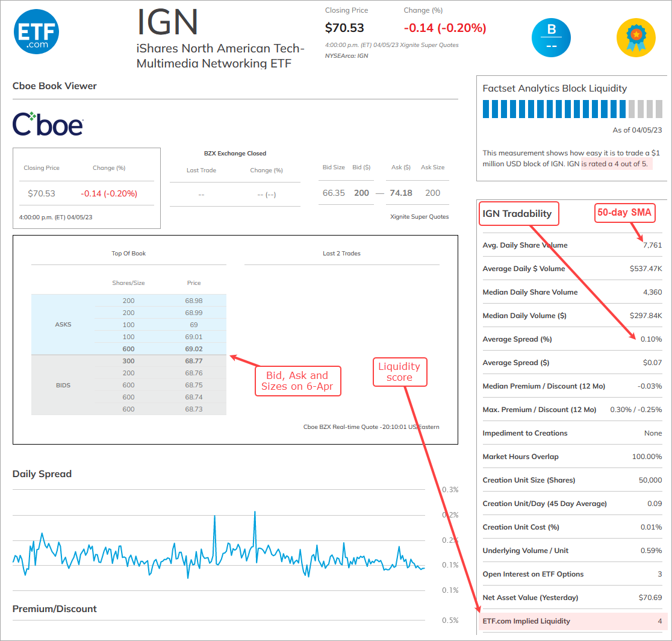Select the 0.59% Underlying Volume value
The width and height of the screenshot is (672, 641).
(x=652, y=551)
